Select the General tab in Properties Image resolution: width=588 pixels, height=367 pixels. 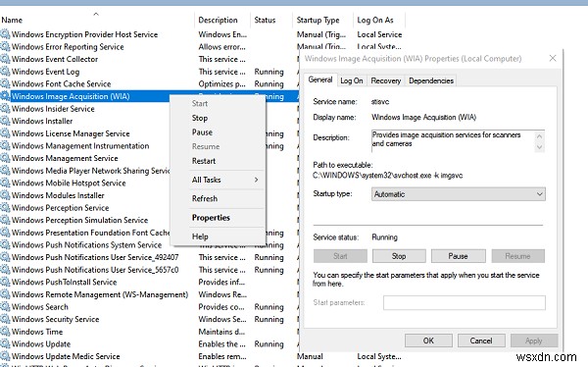click(319, 79)
